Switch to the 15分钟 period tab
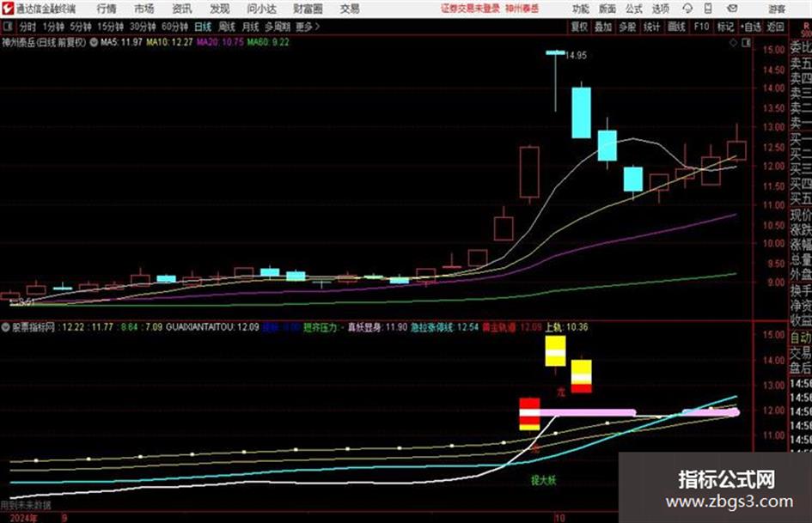The width and height of the screenshot is (812, 523). [x=111, y=27]
